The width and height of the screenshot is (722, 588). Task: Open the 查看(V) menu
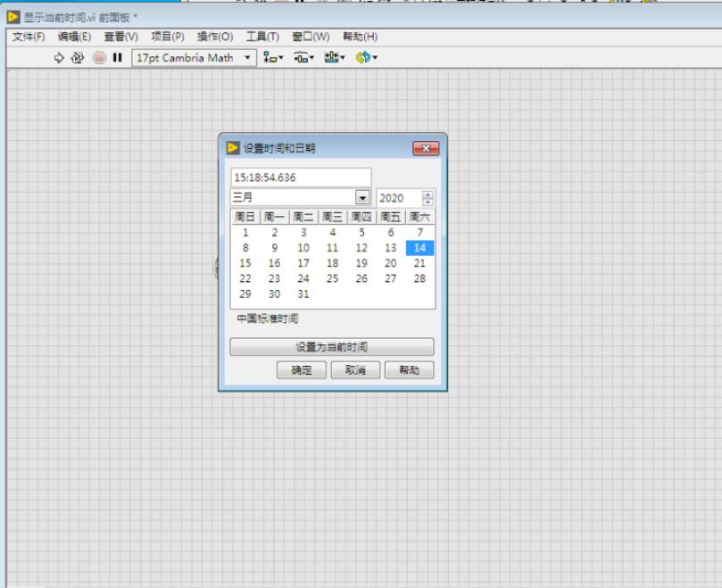click(121, 37)
